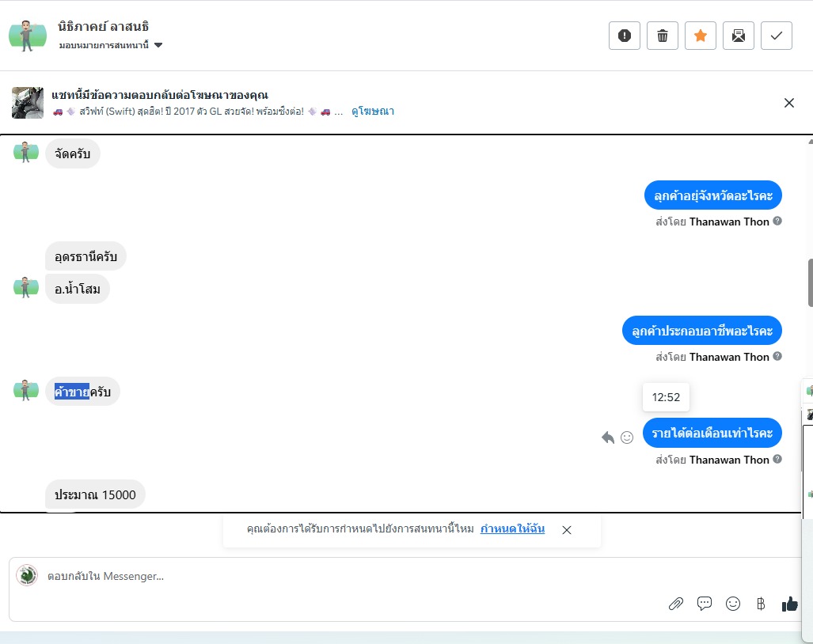Delete conversation with the trash icon
Viewport: 813px width, 644px height.
(663, 36)
